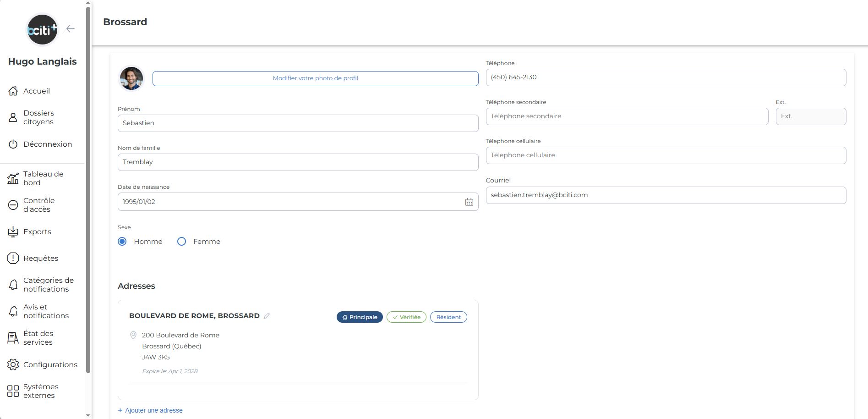Viewport: 868px width, 419px height.
Task: Open the Requêtes menu item
Action: (x=41, y=259)
